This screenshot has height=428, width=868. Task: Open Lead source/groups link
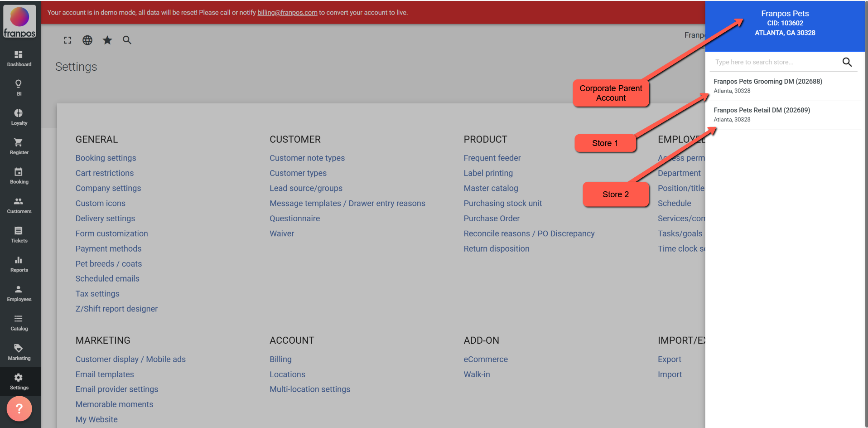[306, 188]
